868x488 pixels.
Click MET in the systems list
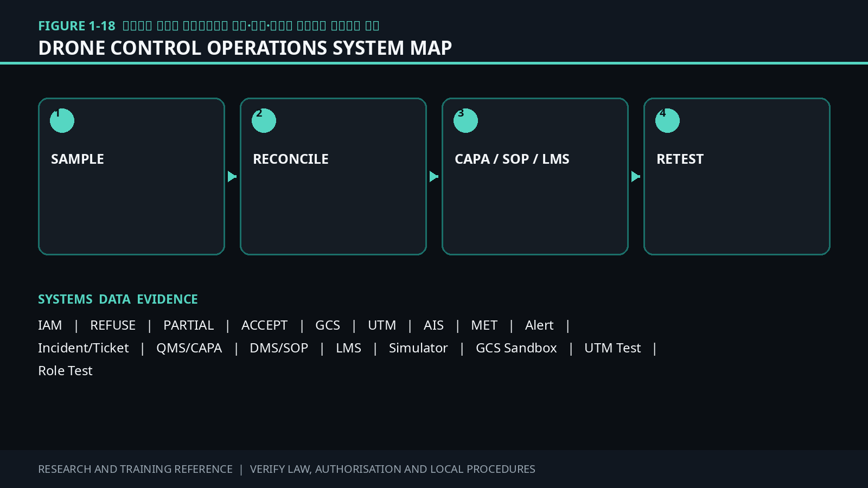tap(484, 325)
